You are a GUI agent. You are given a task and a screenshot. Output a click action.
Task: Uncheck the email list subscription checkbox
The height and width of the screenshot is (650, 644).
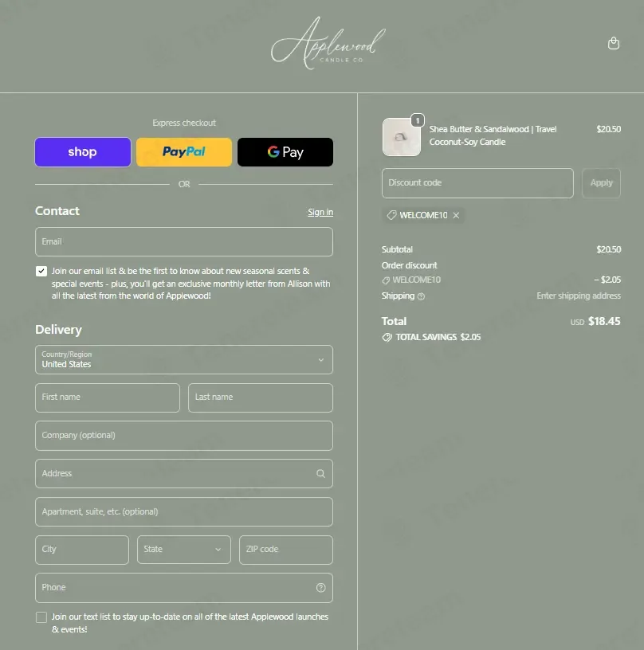click(41, 271)
